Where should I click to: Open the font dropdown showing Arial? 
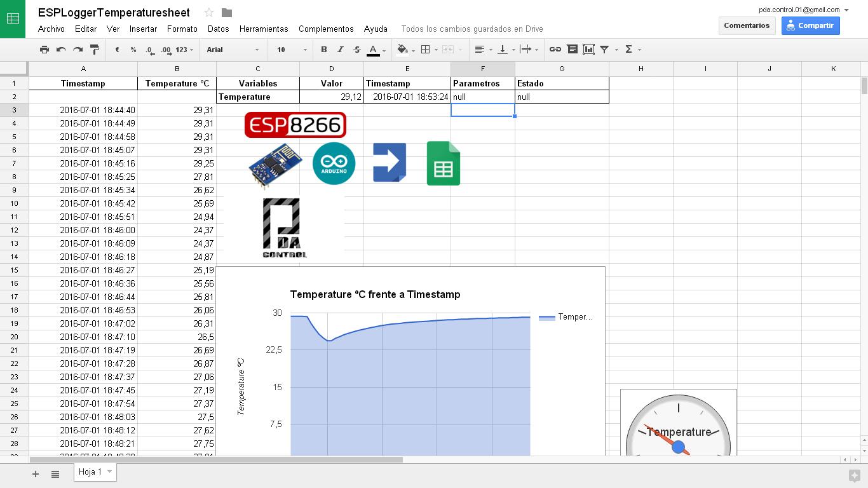(229, 49)
